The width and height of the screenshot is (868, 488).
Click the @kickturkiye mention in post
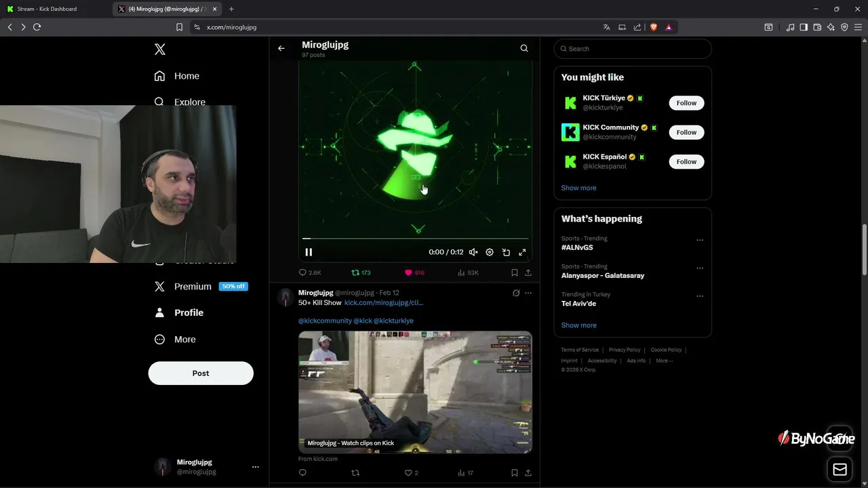click(393, 321)
